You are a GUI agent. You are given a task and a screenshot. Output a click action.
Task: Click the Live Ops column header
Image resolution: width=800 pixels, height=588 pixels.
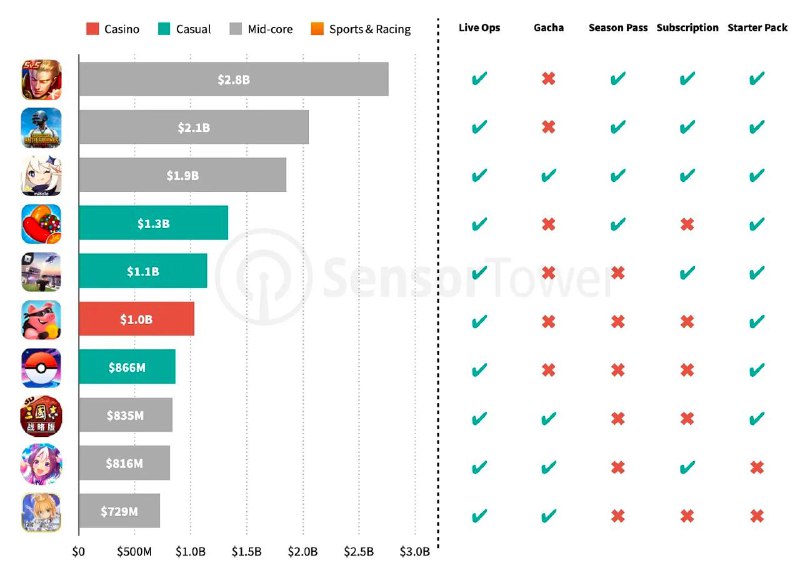[x=479, y=28]
